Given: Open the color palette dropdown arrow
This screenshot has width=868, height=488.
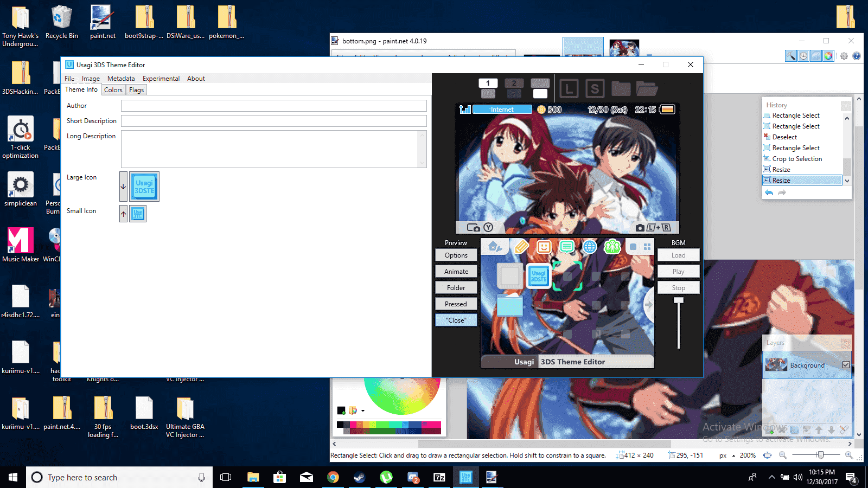Looking at the screenshot, I should click(x=363, y=410).
